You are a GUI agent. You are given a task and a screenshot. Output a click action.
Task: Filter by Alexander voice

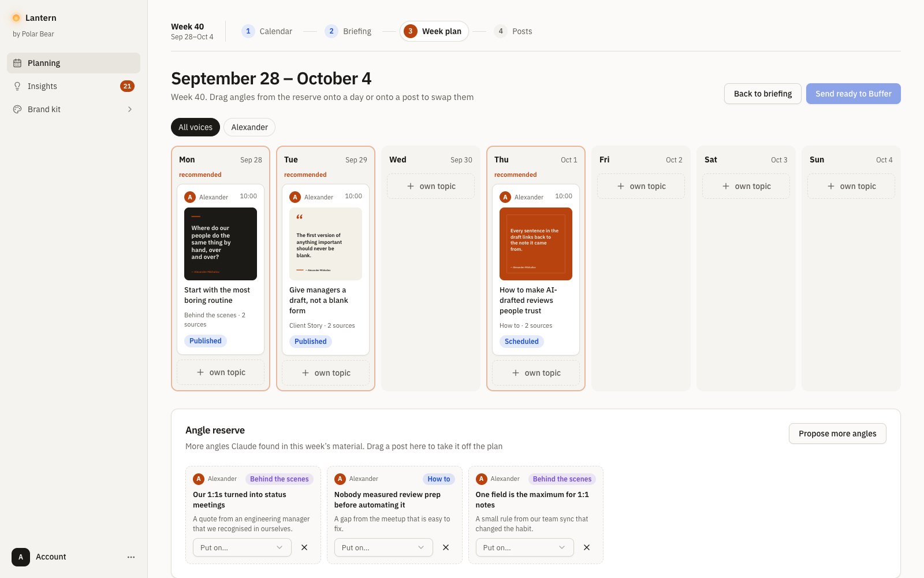coord(249,127)
